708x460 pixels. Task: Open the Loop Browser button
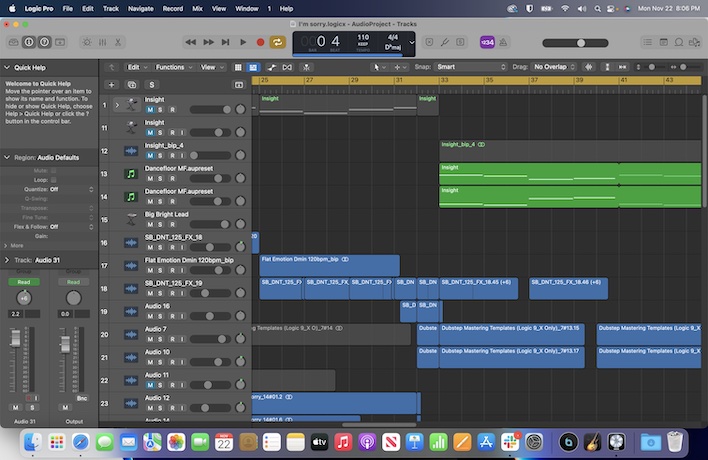[679, 42]
